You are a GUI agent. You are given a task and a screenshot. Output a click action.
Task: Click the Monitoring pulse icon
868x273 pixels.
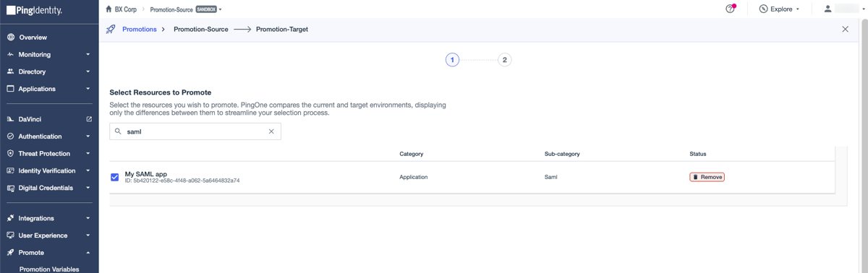pos(10,54)
